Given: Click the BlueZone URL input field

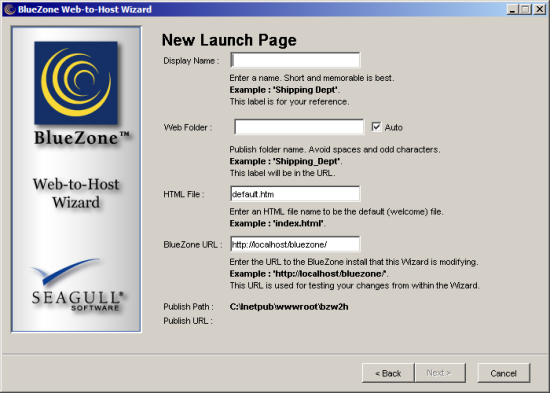Looking at the screenshot, I should pos(295,244).
